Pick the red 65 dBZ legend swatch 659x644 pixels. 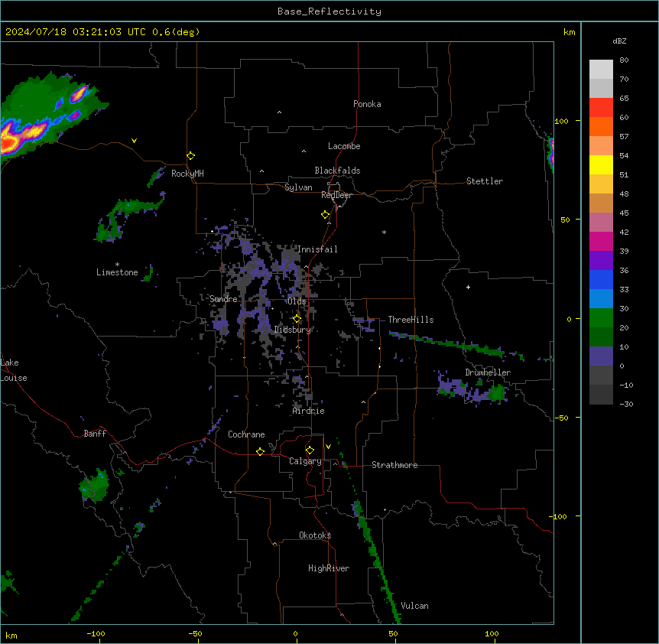[x=601, y=107]
